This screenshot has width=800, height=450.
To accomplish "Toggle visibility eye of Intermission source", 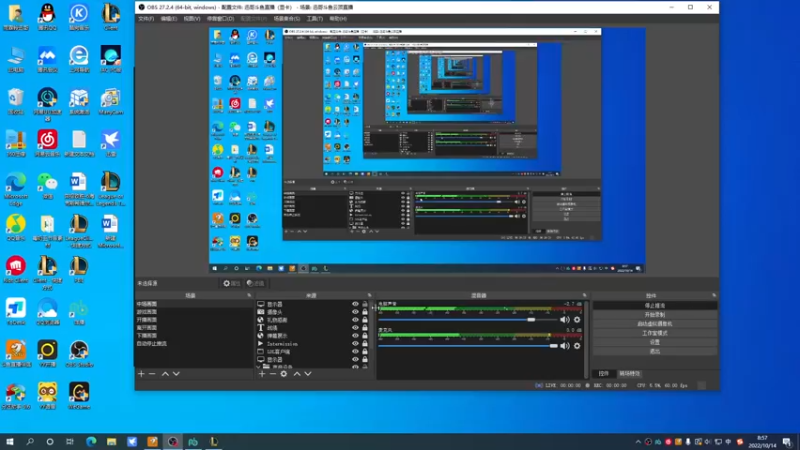I will (x=355, y=344).
